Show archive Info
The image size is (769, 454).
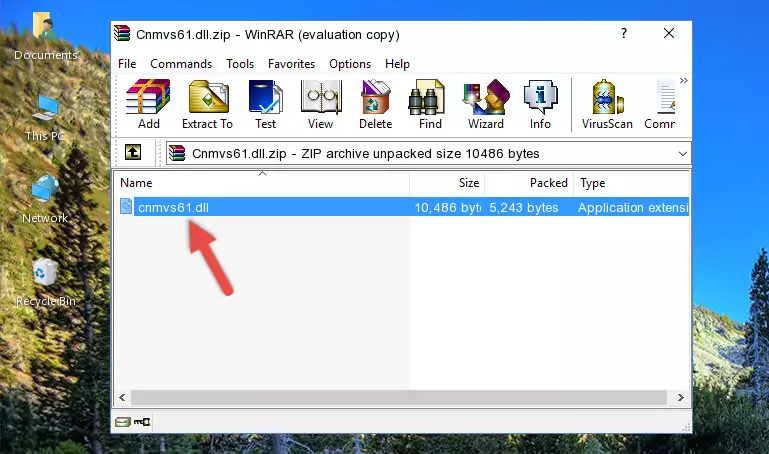pyautogui.click(x=540, y=104)
